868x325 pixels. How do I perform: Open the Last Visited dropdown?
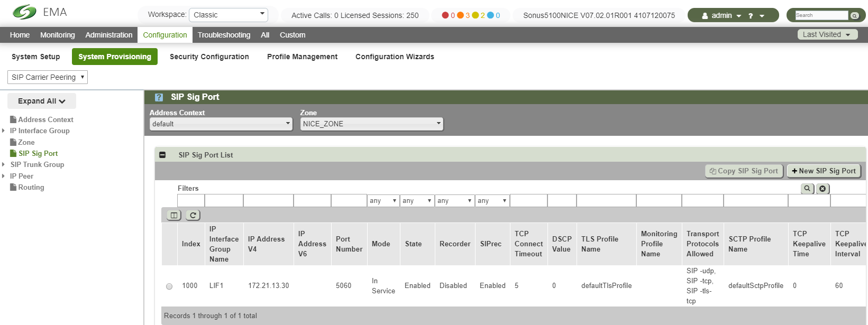point(827,35)
